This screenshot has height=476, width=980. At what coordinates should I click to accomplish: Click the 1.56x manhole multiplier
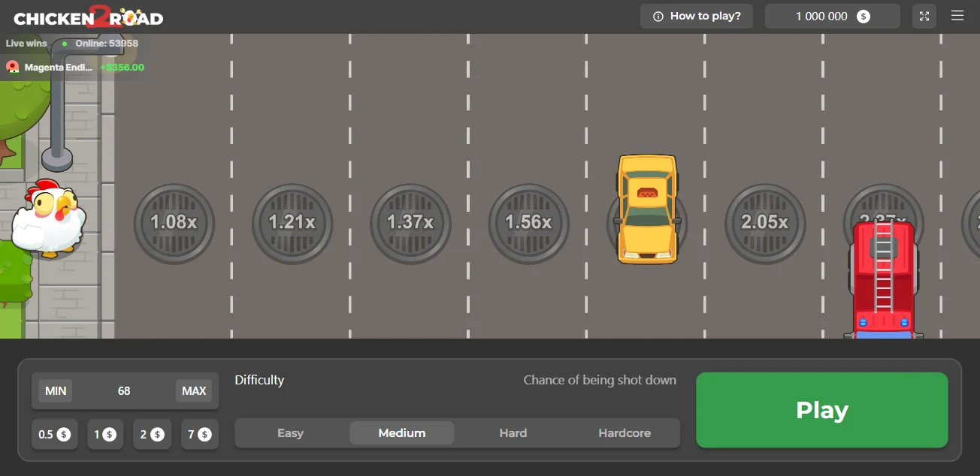pyautogui.click(x=529, y=223)
